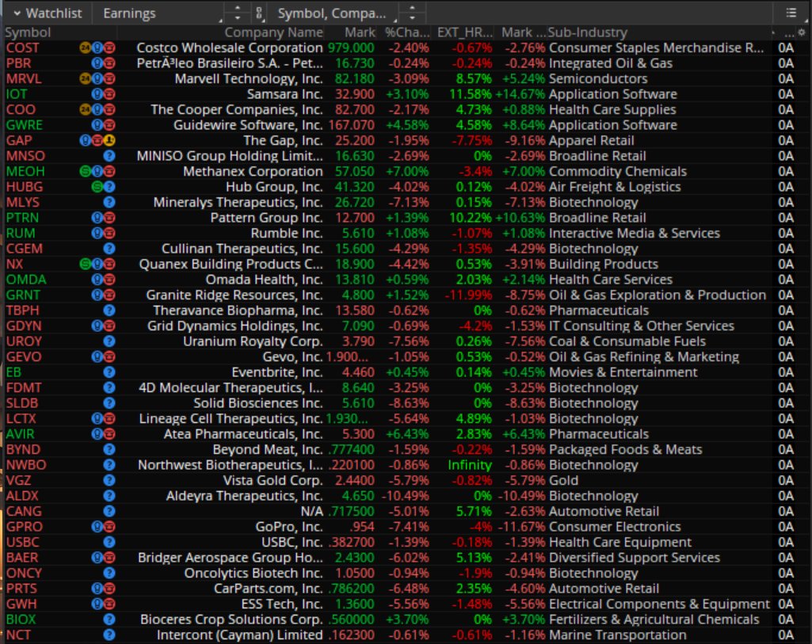Click the blue lightbulb icon on RUM row

(x=97, y=234)
